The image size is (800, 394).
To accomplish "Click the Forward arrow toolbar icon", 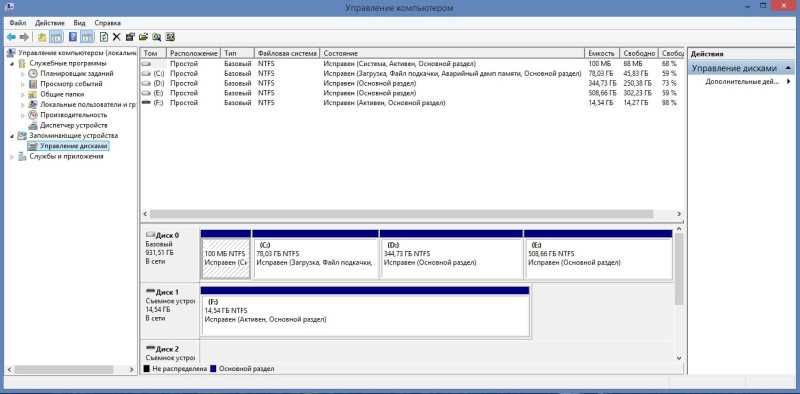I will (x=24, y=37).
